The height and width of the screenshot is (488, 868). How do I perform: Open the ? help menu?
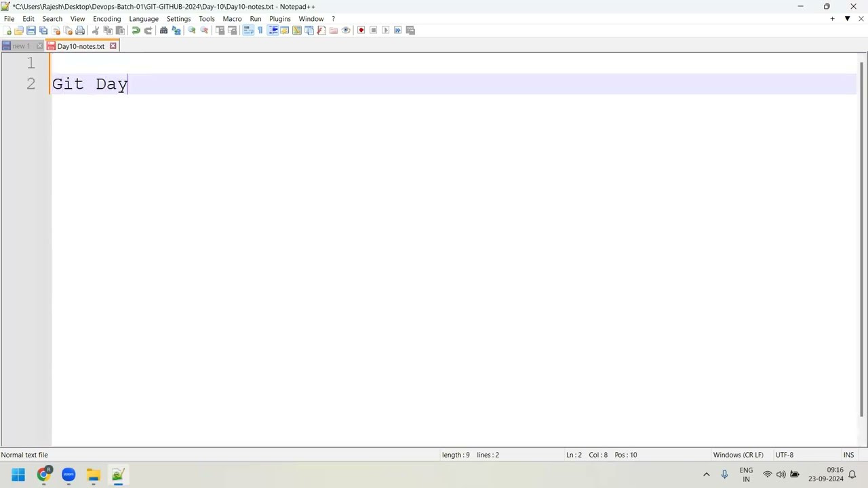333,19
